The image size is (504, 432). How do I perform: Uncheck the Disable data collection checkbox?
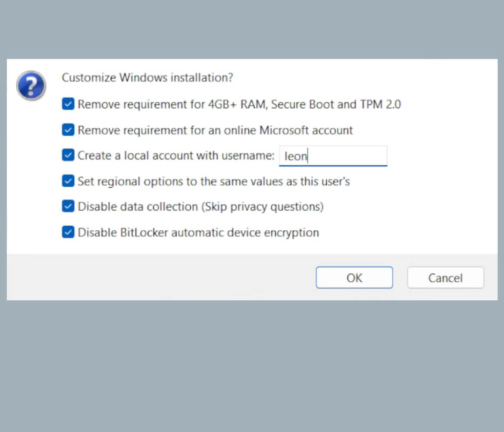click(68, 206)
